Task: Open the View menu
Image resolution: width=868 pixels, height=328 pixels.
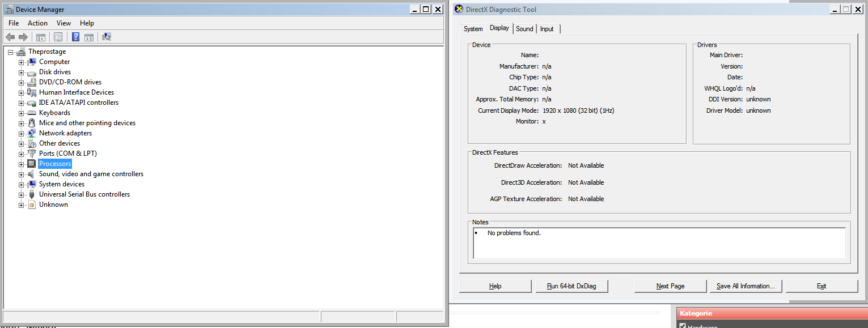Action: (x=63, y=23)
